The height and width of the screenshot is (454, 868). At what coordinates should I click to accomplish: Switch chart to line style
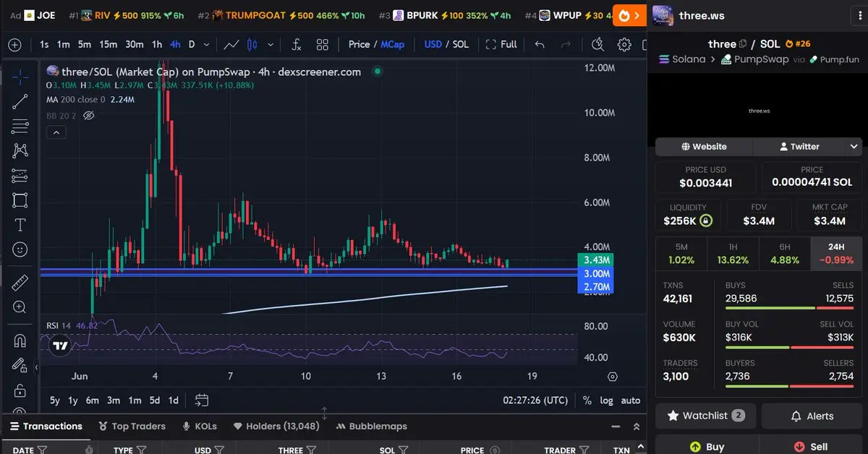(x=231, y=45)
